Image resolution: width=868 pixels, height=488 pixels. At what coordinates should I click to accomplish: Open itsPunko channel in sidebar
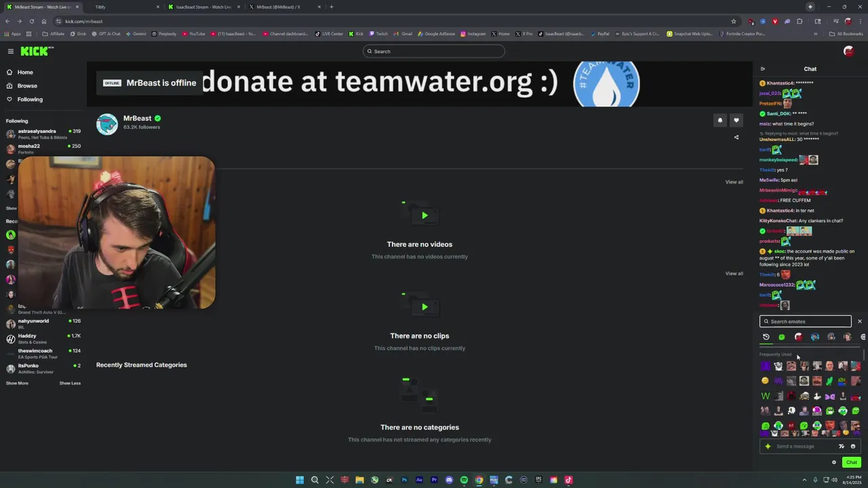coord(43,368)
